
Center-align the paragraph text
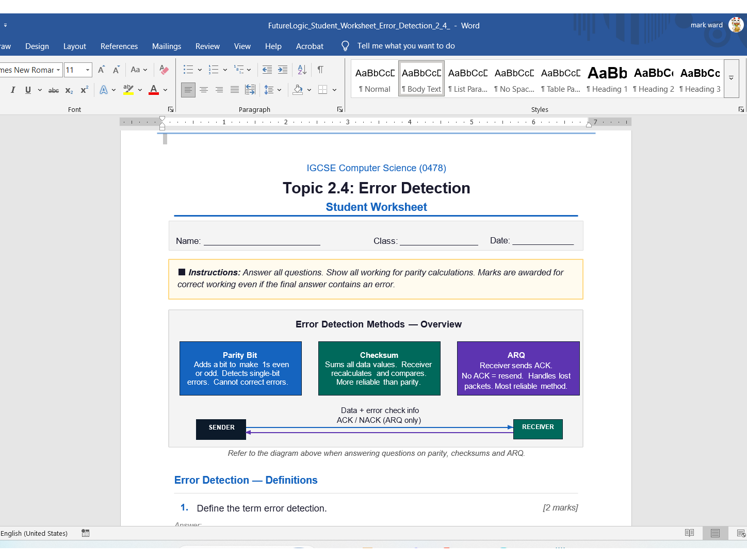coord(204,90)
